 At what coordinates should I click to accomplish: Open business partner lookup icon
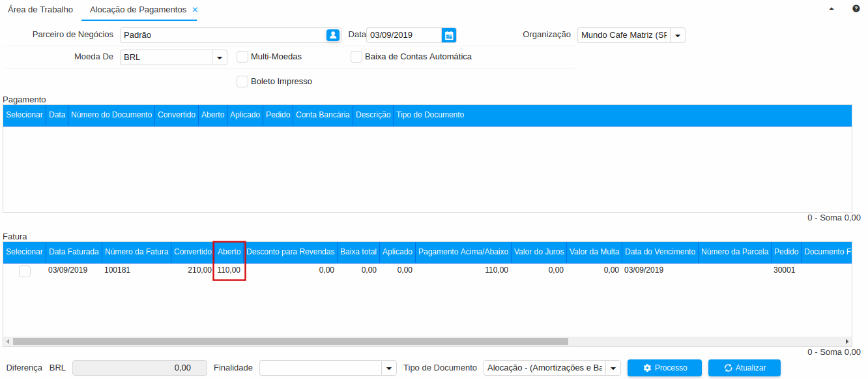[333, 35]
